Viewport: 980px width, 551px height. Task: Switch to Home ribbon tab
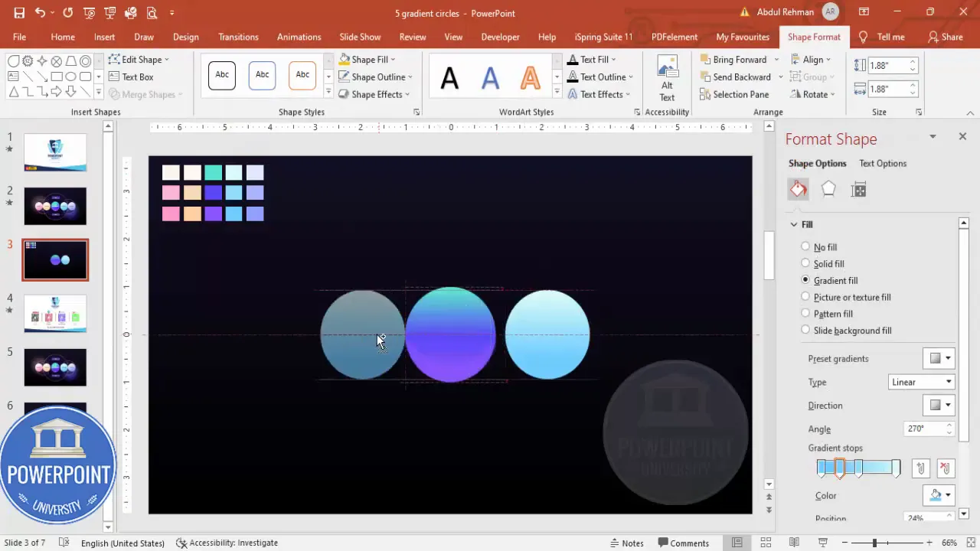[x=63, y=37]
